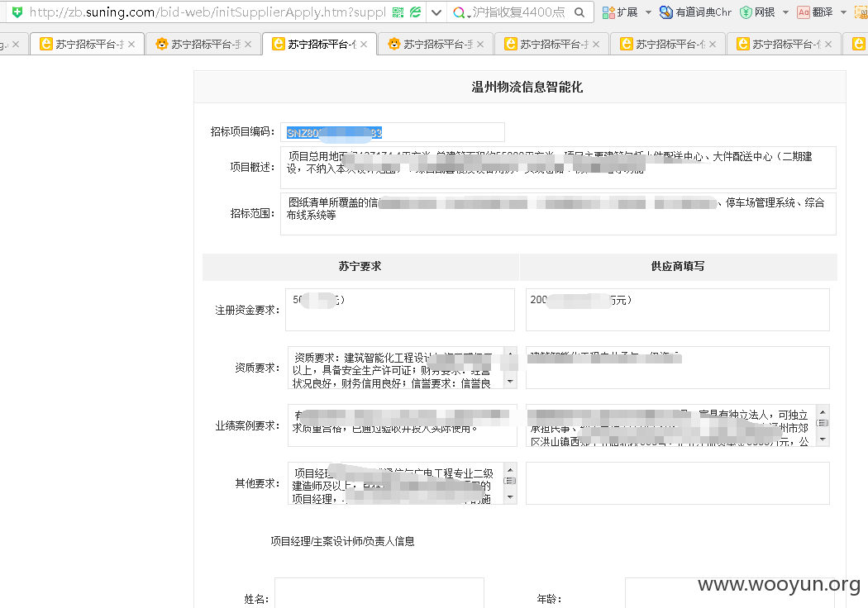Click the supplier registered capital field
The width and height of the screenshot is (868, 608).
pos(678,310)
